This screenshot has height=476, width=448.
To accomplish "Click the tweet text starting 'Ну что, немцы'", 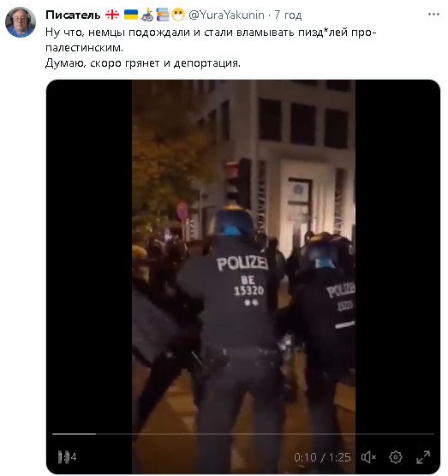I will pos(211,39).
